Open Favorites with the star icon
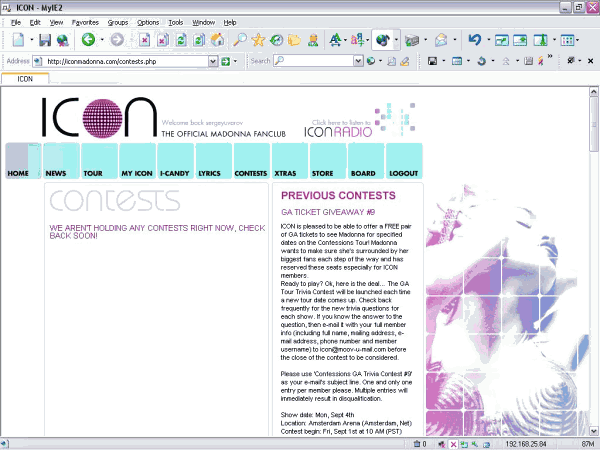600x450 pixels. coord(258,40)
